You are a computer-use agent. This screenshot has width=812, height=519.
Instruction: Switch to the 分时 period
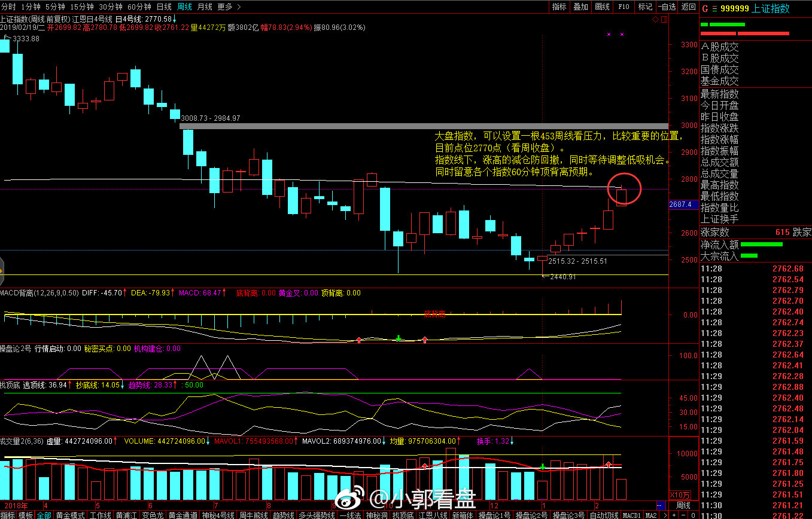coord(8,7)
